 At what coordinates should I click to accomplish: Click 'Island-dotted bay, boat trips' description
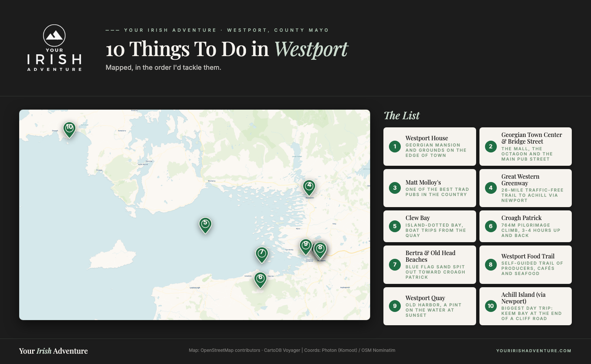point(436,230)
